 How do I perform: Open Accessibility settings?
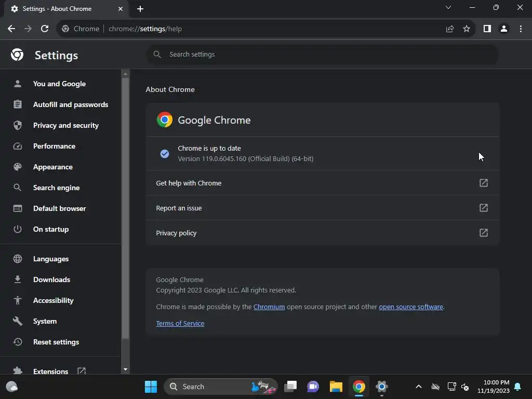[60, 300]
